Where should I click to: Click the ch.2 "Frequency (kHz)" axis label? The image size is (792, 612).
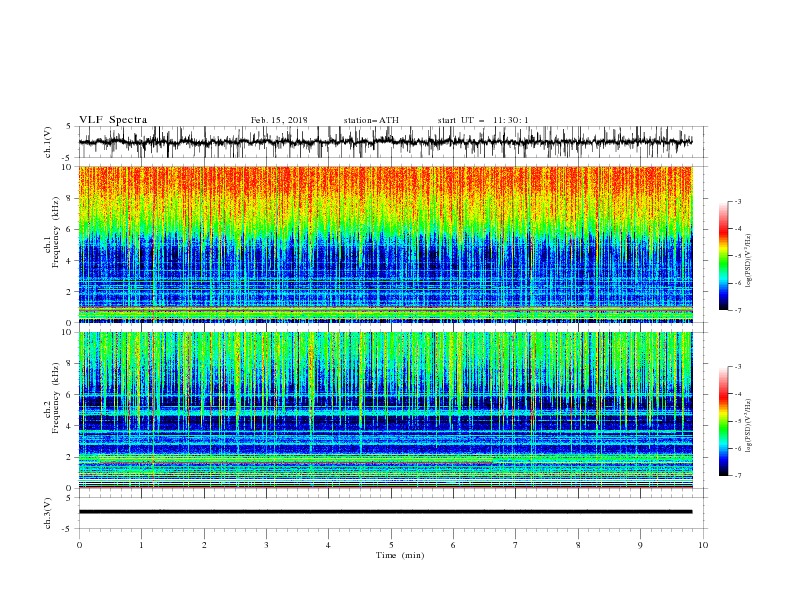click(x=55, y=398)
